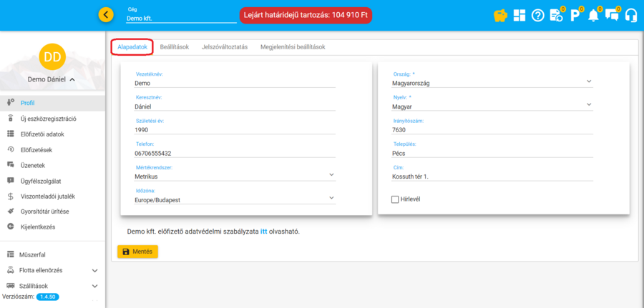Viewport: 644px width, 308px height.
Task: Click the bell notifications icon
Action: click(593, 15)
